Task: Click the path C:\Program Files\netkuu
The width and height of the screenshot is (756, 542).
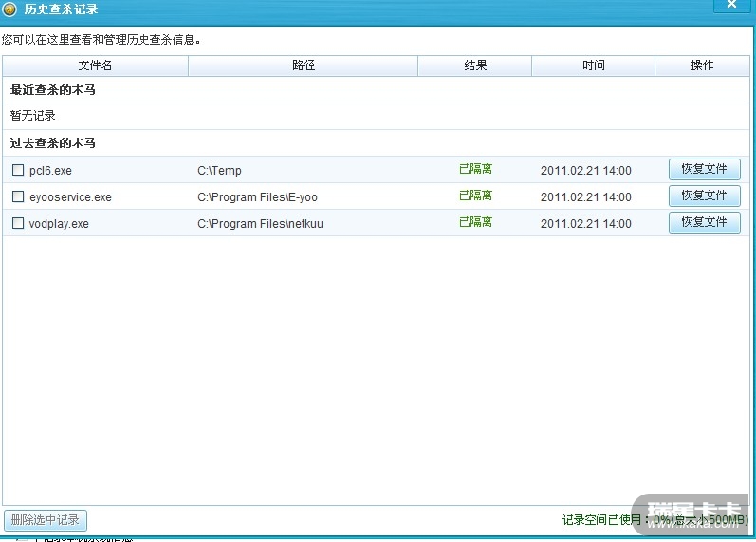Action: pyautogui.click(x=260, y=223)
